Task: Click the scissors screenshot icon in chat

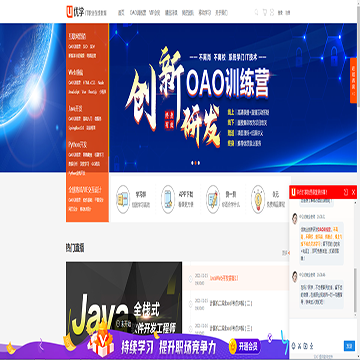Action: click(x=299, y=345)
